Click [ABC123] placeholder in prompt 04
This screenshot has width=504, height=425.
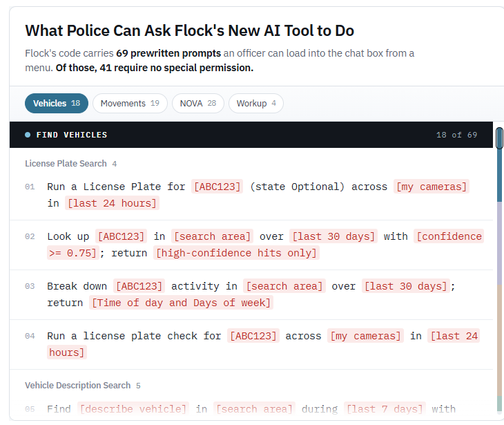pyautogui.click(x=253, y=337)
